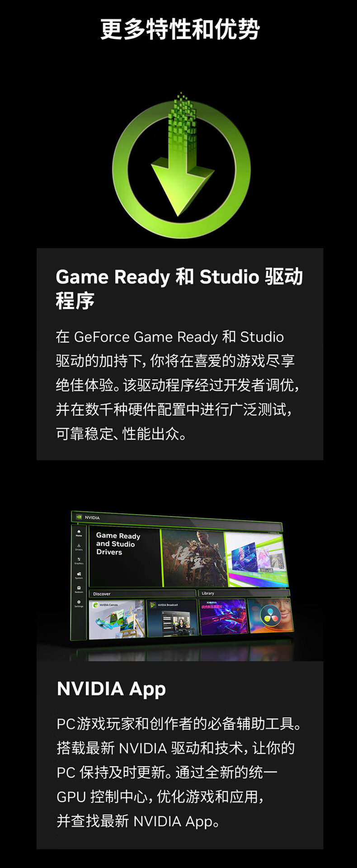
Task: Click the line beginning 'GPU 控制中心'
Action: [x=160, y=797]
